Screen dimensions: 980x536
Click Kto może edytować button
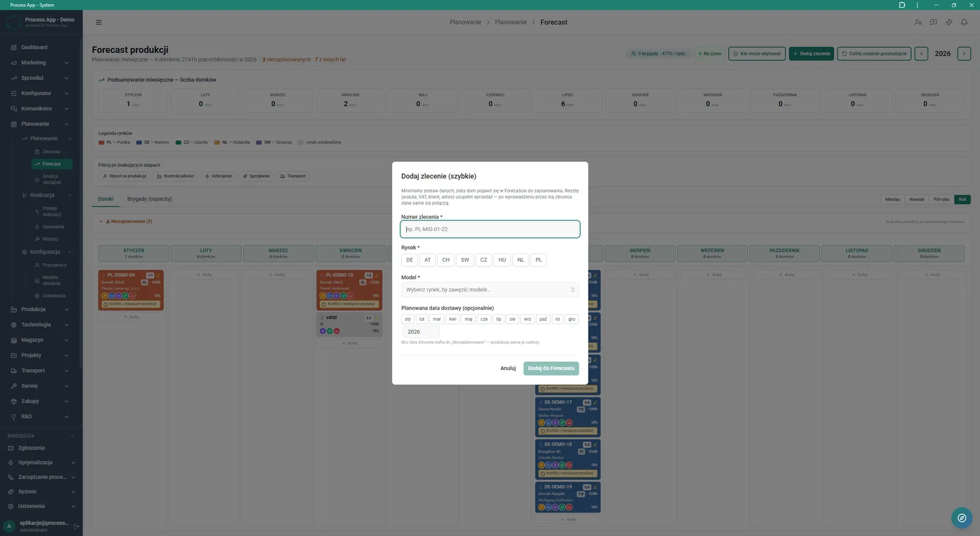pos(757,54)
